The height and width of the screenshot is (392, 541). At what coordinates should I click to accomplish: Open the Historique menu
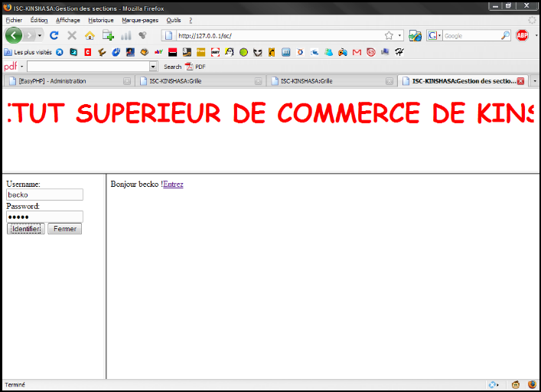(101, 20)
